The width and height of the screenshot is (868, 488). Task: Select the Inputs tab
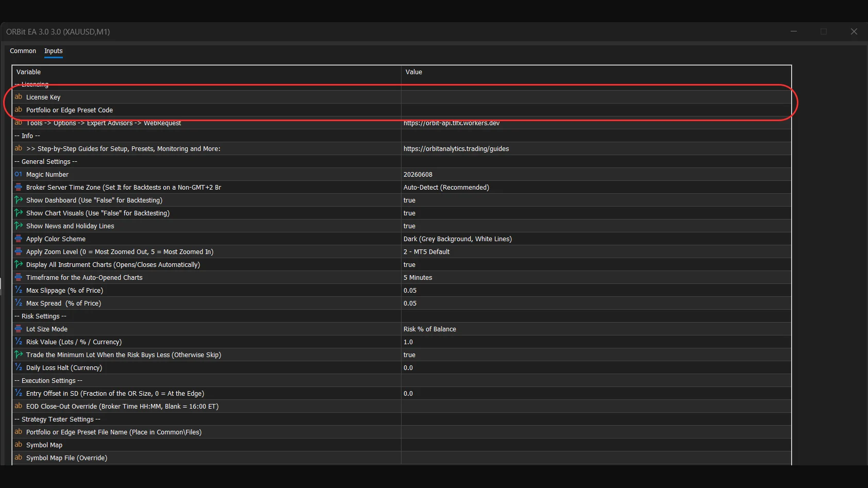[53, 51]
